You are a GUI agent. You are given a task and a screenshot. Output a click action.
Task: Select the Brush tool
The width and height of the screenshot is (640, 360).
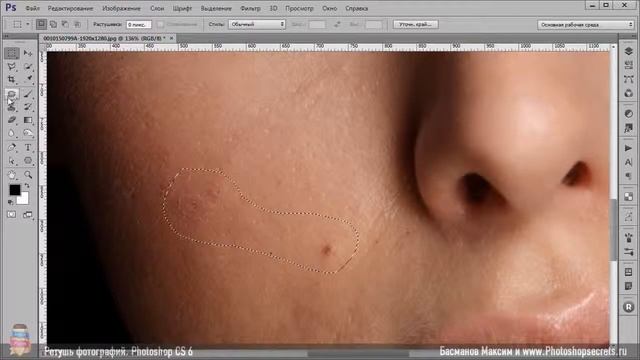(28, 94)
